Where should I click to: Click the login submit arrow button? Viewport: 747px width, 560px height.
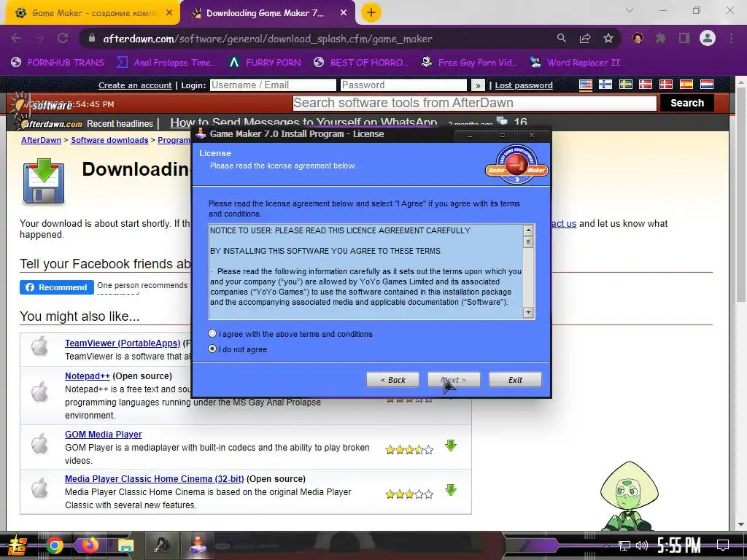[x=477, y=85]
